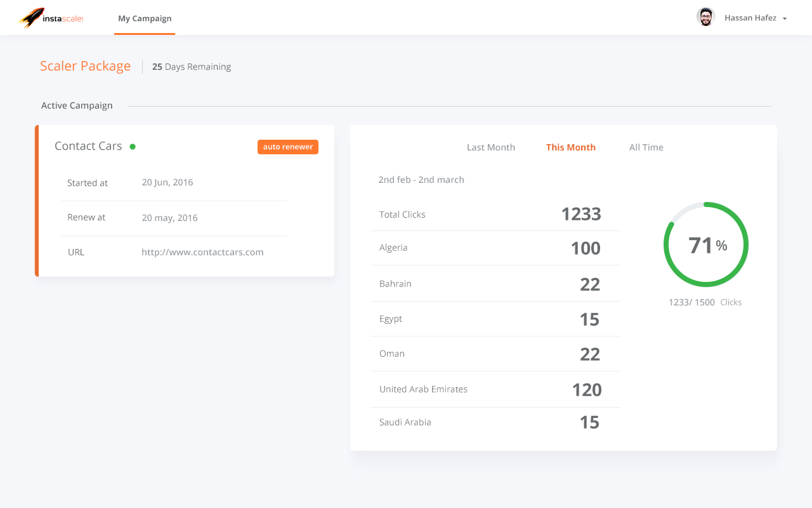
Task: Select the United Arab Emirates row label
Action: [x=423, y=389]
